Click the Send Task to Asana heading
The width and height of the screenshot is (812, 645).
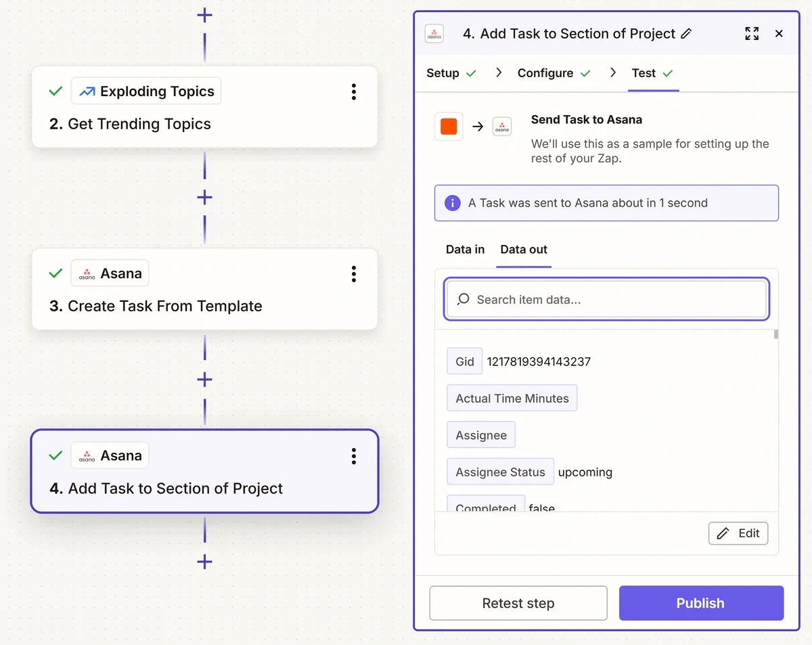tap(587, 120)
